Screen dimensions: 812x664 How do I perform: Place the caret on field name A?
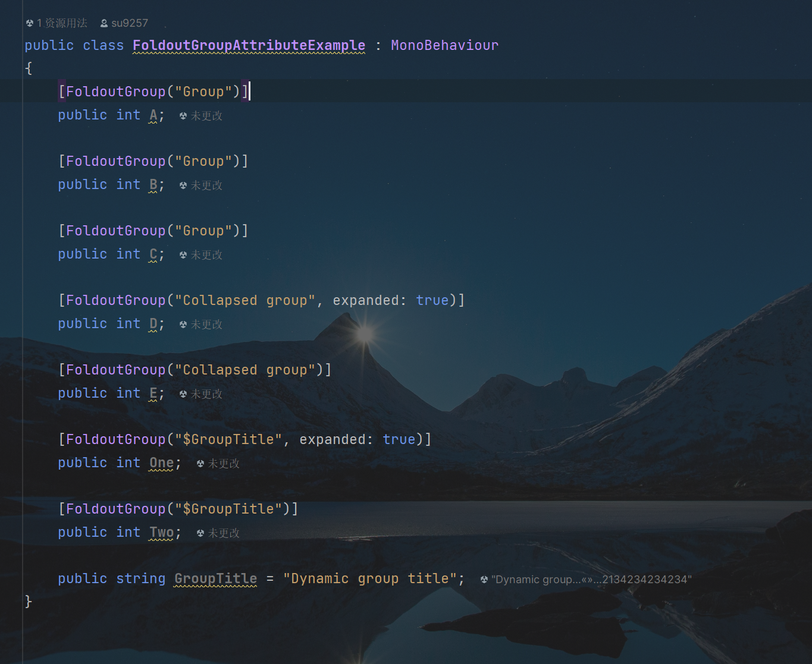(153, 115)
